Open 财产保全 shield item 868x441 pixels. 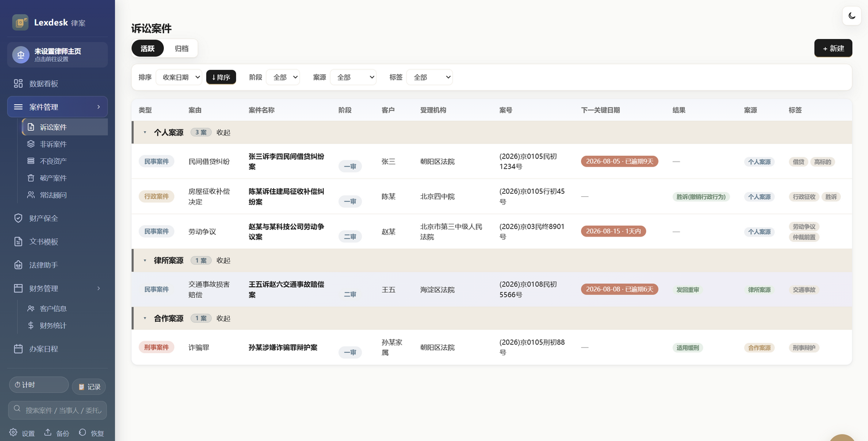(x=58, y=218)
